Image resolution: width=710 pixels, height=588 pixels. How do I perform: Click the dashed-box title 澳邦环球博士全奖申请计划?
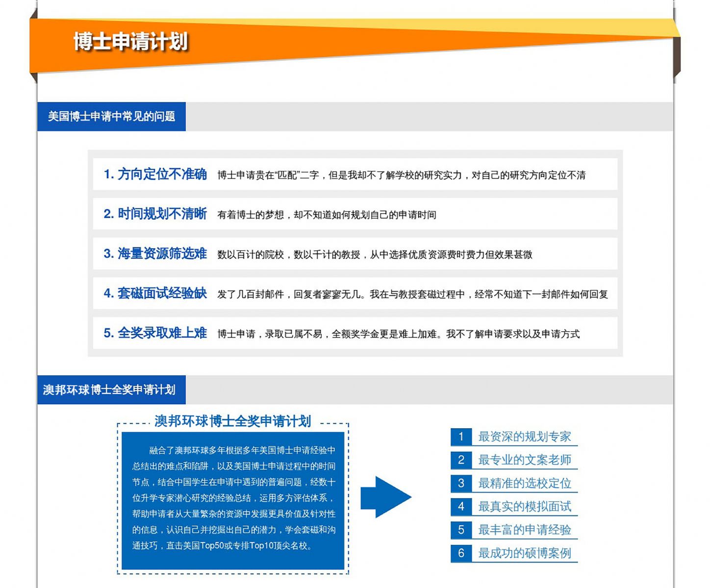[x=233, y=421]
